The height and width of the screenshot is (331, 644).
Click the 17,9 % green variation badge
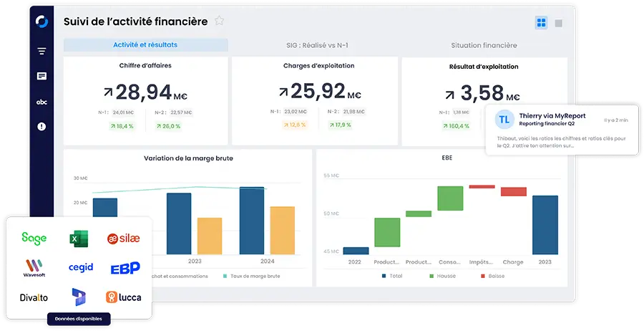[340, 125]
